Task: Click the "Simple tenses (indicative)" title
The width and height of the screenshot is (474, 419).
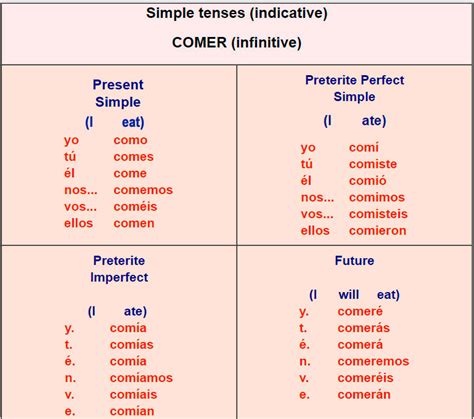Action: point(237,14)
